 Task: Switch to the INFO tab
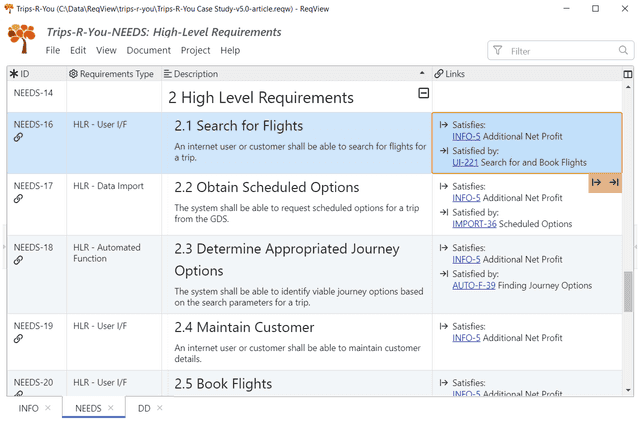(28, 408)
